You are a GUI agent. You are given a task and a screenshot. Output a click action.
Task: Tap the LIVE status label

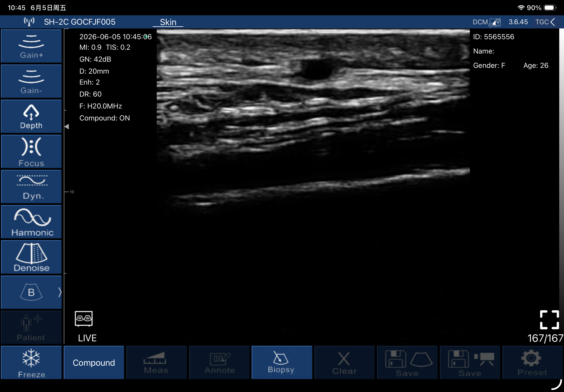coord(87,338)
